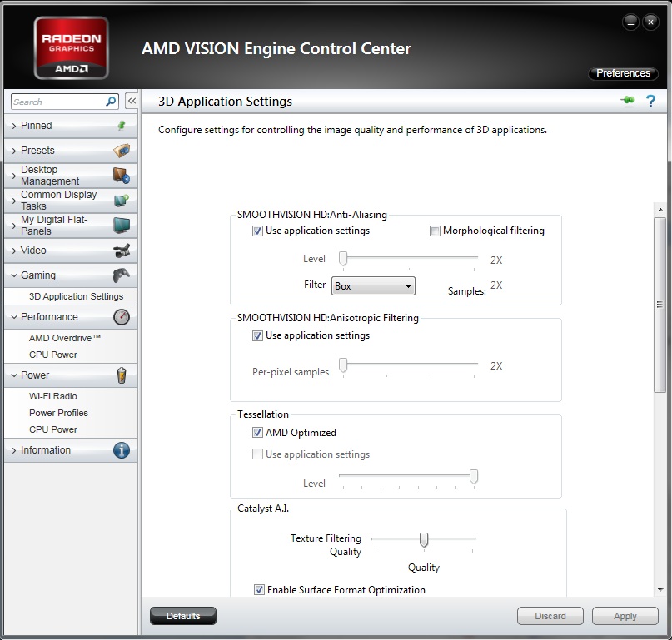Enable Morphological filtering checkbox

pos(435,231)
